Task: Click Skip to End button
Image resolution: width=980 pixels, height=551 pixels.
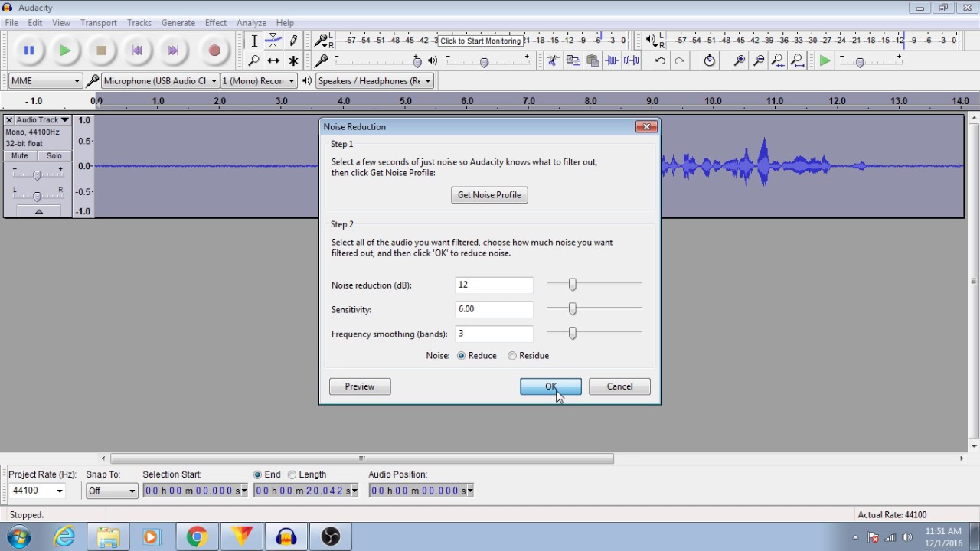Action: 173,51
